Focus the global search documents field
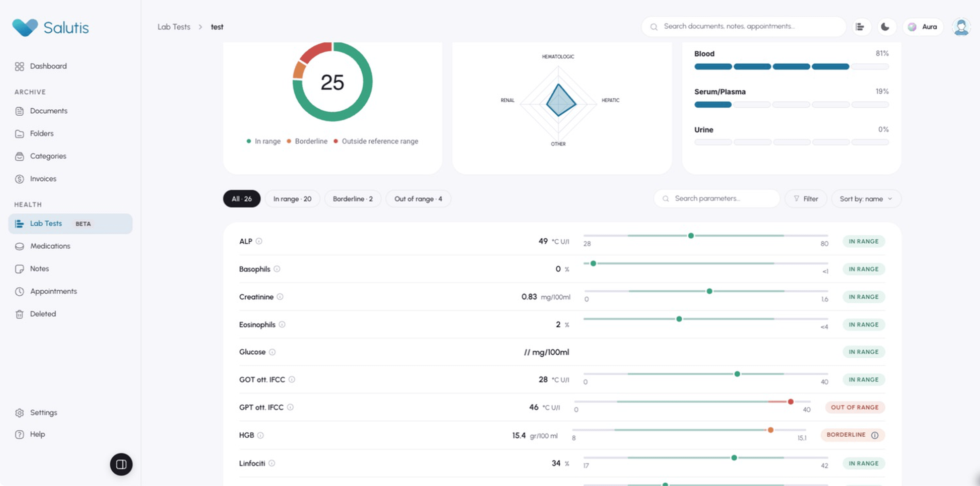980x486 pixels. pos(743,27)
